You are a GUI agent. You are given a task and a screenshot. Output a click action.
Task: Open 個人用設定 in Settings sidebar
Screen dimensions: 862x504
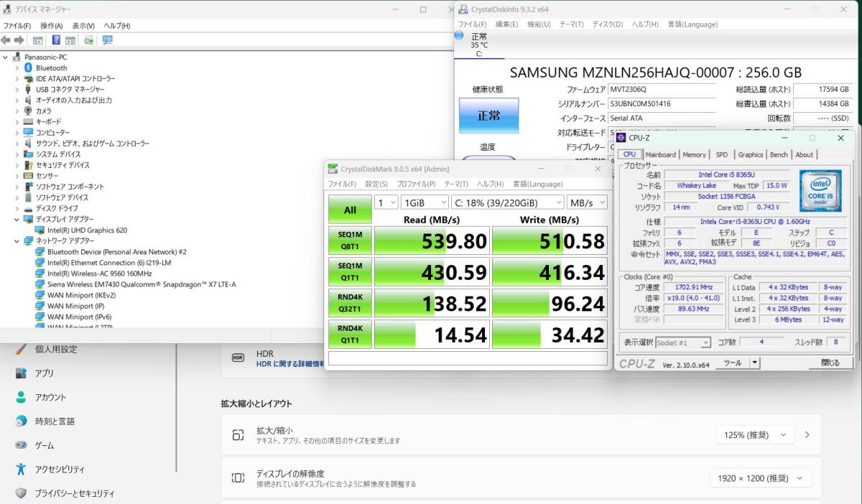pos(55,350)
